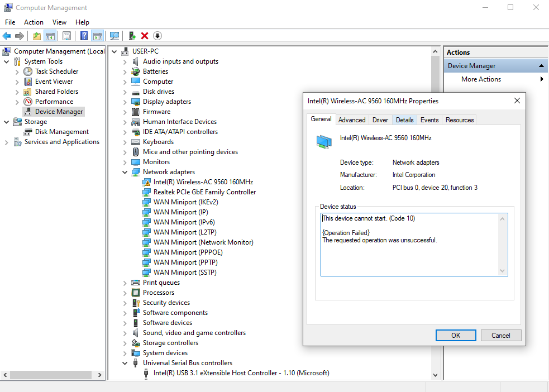Expand the Display adapters category

pyautogui.click(x=125, y=101)
